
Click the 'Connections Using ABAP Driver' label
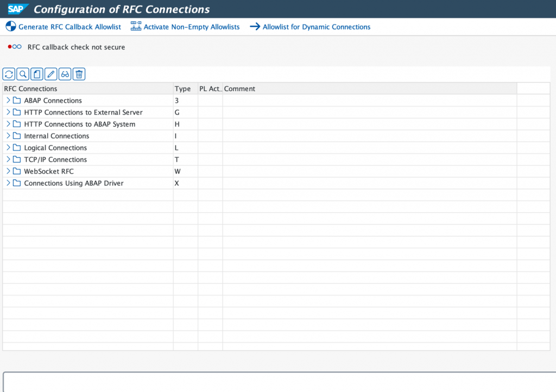click(74, 183)
